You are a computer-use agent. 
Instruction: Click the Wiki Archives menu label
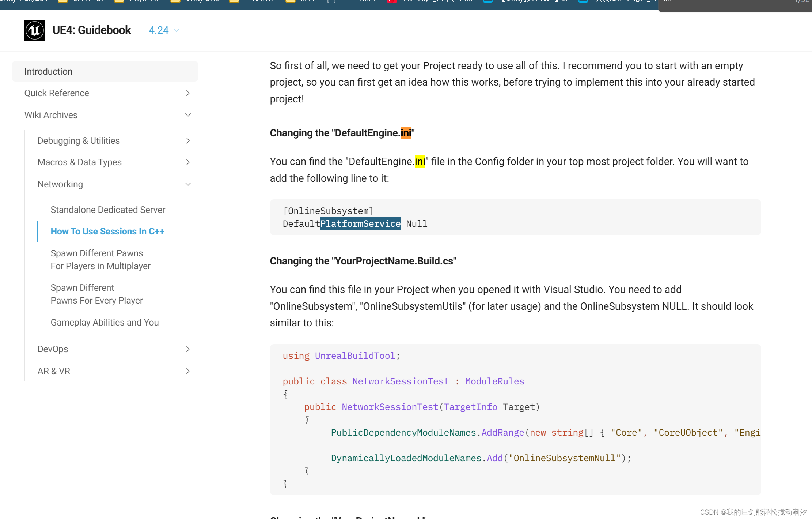pyautogui.click(x=51, y=115)
